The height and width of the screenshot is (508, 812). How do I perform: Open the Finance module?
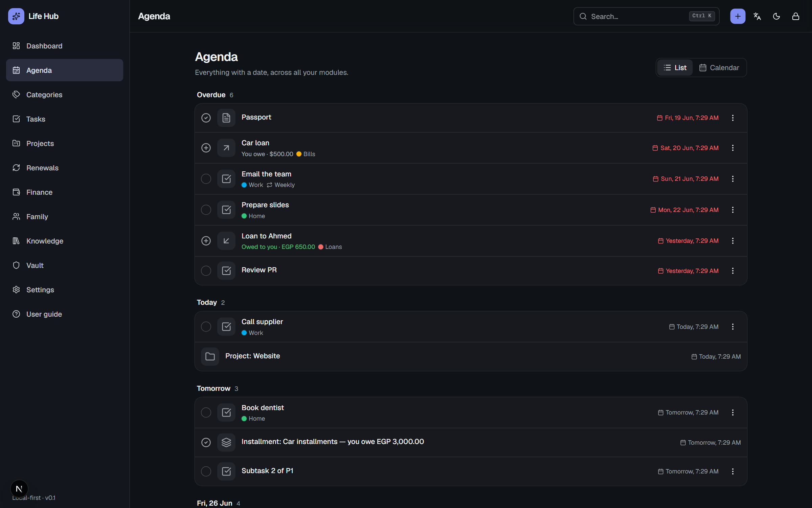click(x=65, y=192)
